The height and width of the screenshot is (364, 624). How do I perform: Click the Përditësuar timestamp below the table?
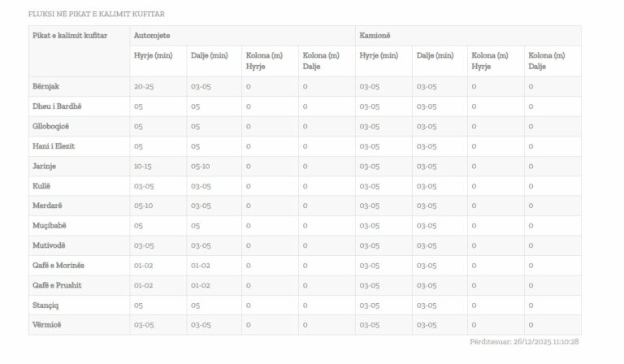point(524,342)
